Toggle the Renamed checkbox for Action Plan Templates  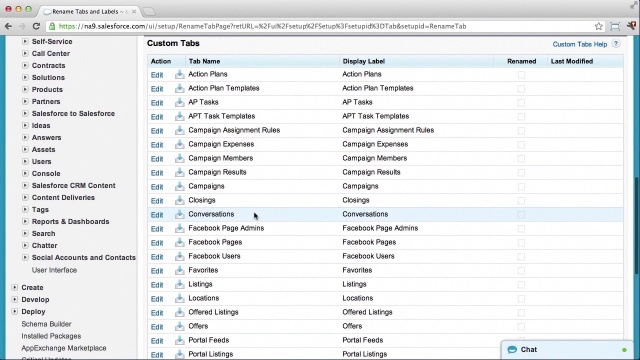point(521,89)
